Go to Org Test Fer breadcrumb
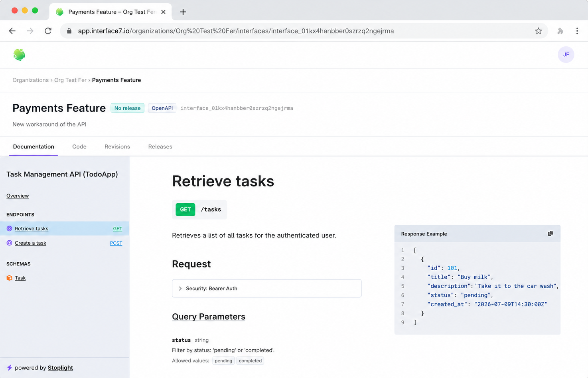588x378 pixels. 70,80
